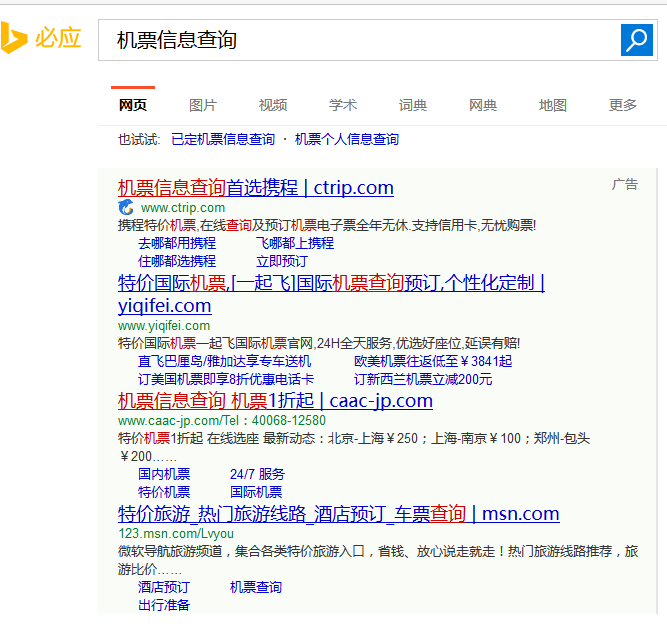This screenshot has height=627, width=667.
Task: Click the www.caac-jp.com green URL
Action: tap(222, 421)
